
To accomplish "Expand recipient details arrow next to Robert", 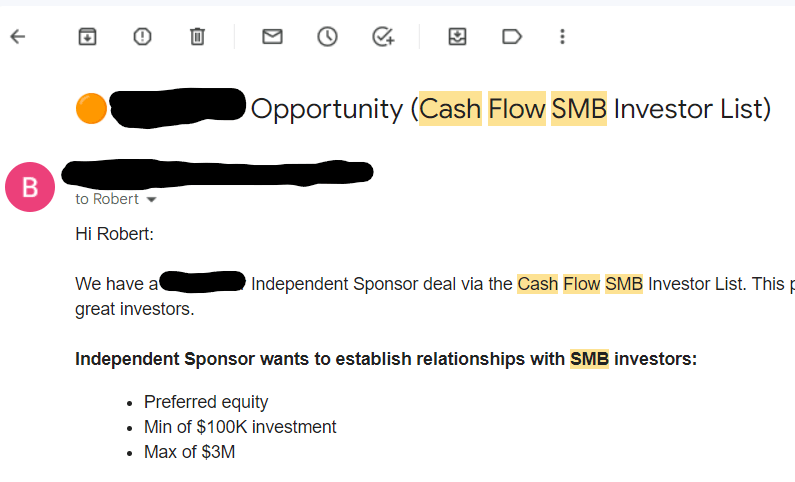I will coord(151,200).
